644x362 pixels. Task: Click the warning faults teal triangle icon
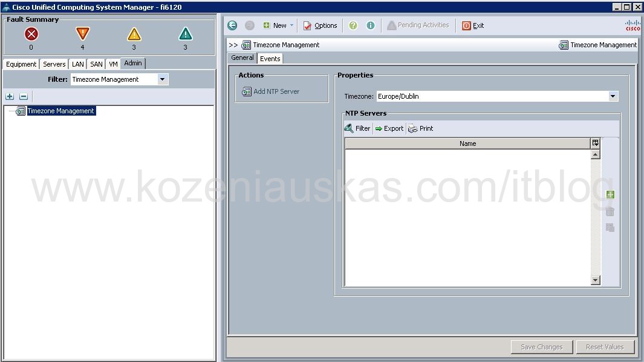[185, 34]
